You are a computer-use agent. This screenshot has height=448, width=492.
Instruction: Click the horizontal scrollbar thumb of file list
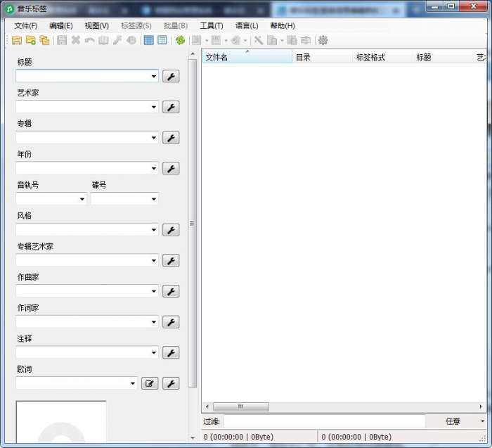click(x=240, y=407)
